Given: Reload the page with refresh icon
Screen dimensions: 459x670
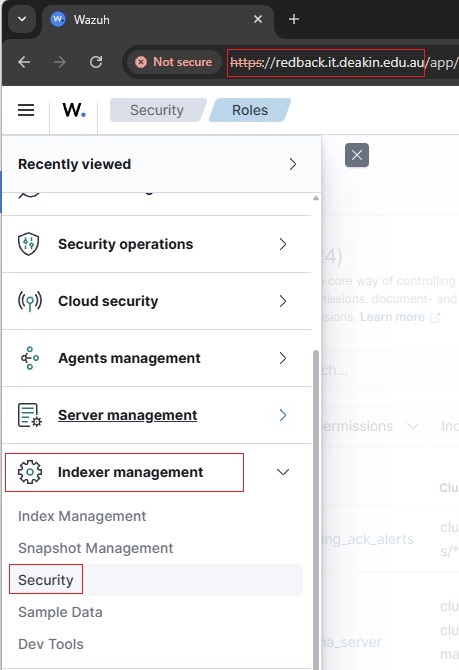Looking at the screenshot, I should (x=96, y=62).
